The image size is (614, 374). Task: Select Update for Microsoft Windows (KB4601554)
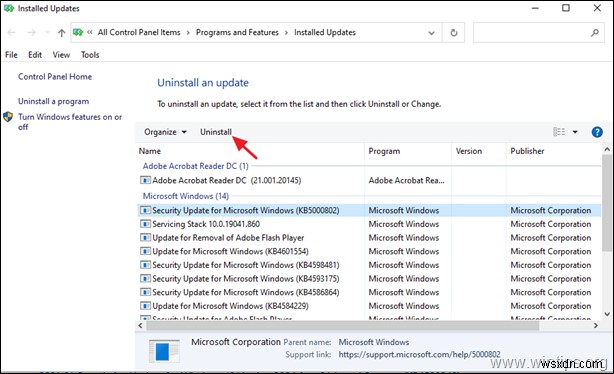tap(230, 251)
